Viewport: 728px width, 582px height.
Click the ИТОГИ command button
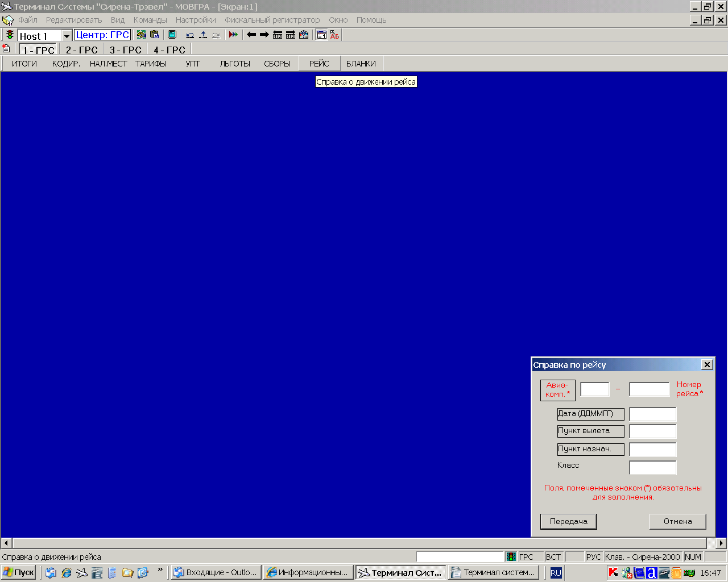click(x=24, y=64)
